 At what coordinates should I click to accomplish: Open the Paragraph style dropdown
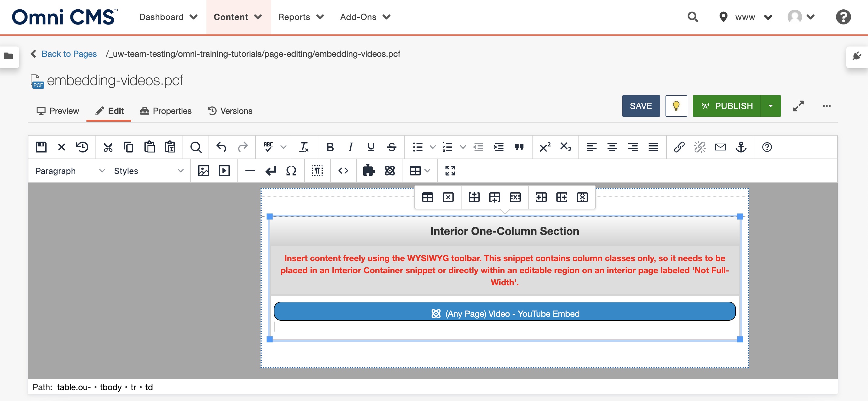[x=69, y=170]
